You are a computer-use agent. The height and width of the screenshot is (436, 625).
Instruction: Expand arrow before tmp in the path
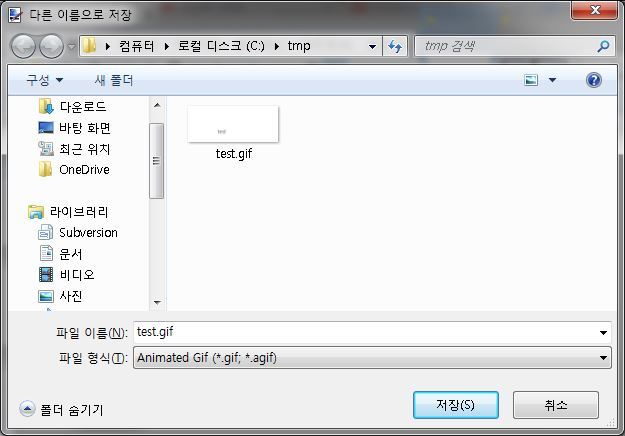(x=277, y=47)
